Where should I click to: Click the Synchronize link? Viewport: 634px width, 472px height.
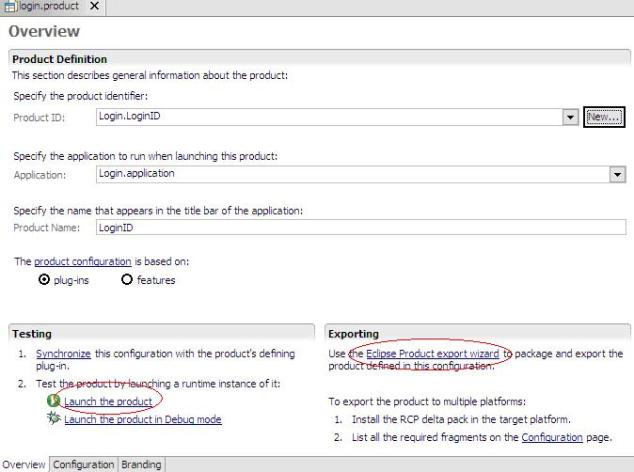(x=63, y=354)
